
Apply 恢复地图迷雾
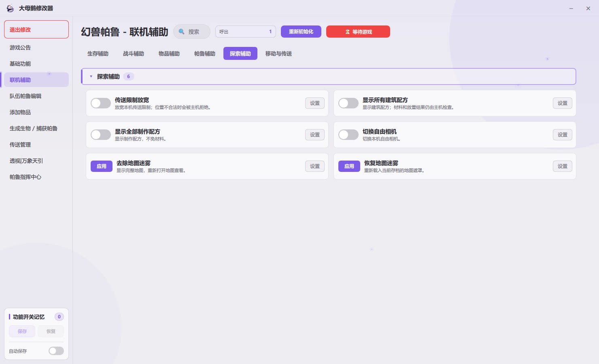pyautogui.click(x=349, y=166)
